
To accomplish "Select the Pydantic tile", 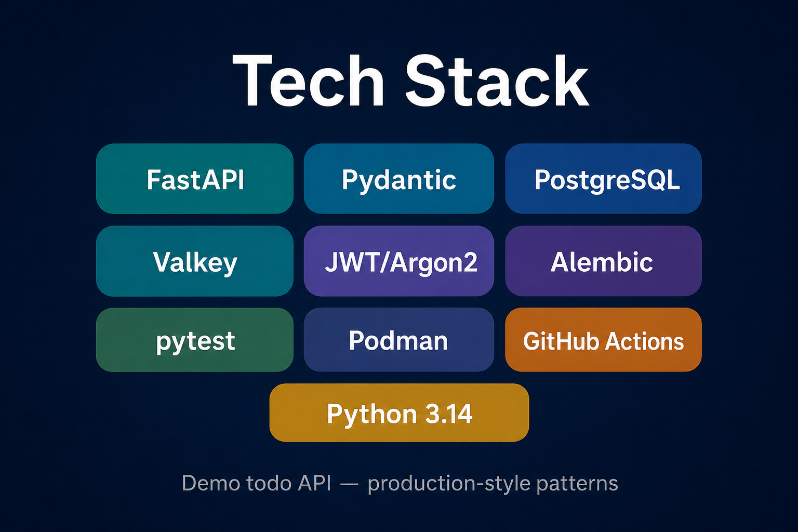I will click(x=399, y=179).
